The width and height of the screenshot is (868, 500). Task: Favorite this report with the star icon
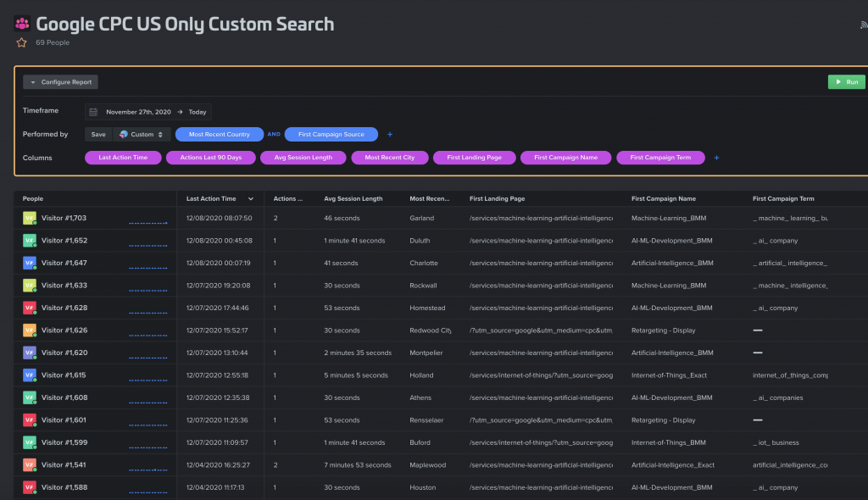click(x=21, y=42)
